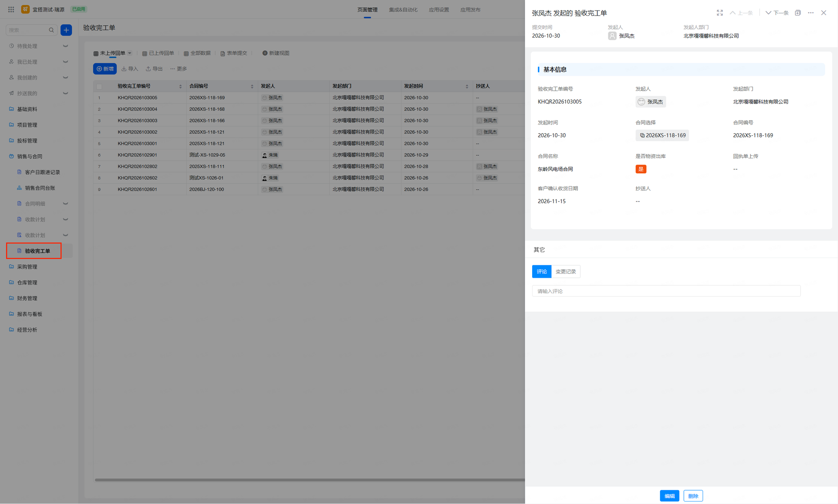Expand detail panel to fullscreen
The height and width of the screenshot is (504, 838).
(720, 13)
